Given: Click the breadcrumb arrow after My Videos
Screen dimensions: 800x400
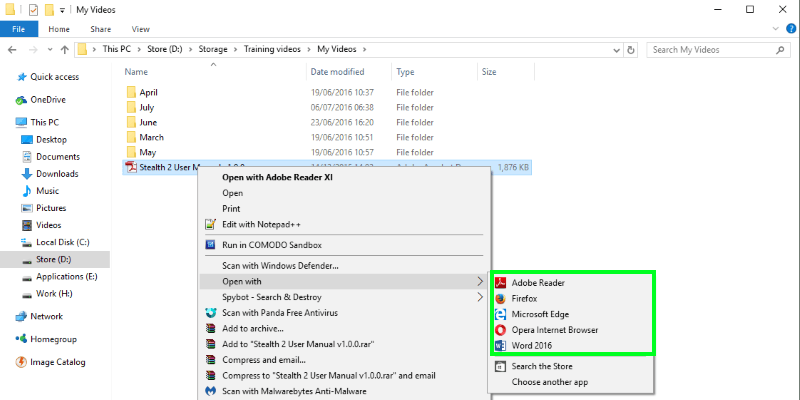Looking at the screenshot, I should (364, 50).
